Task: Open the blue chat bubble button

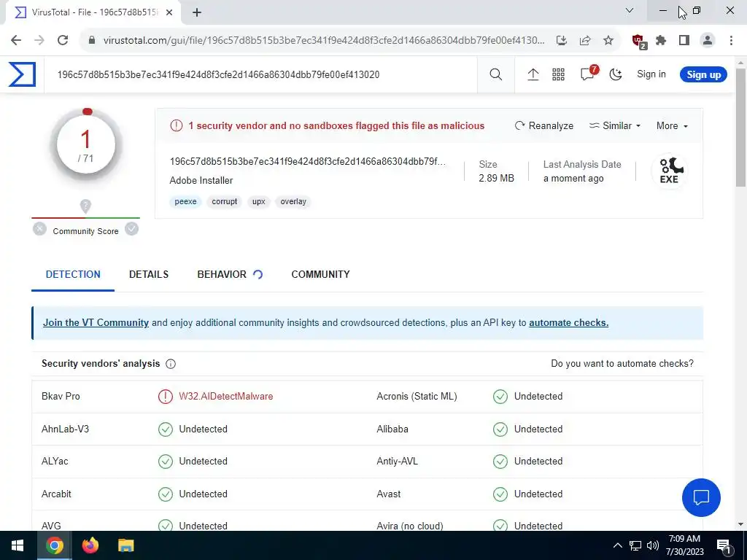Action: click(x=701, y=497)
